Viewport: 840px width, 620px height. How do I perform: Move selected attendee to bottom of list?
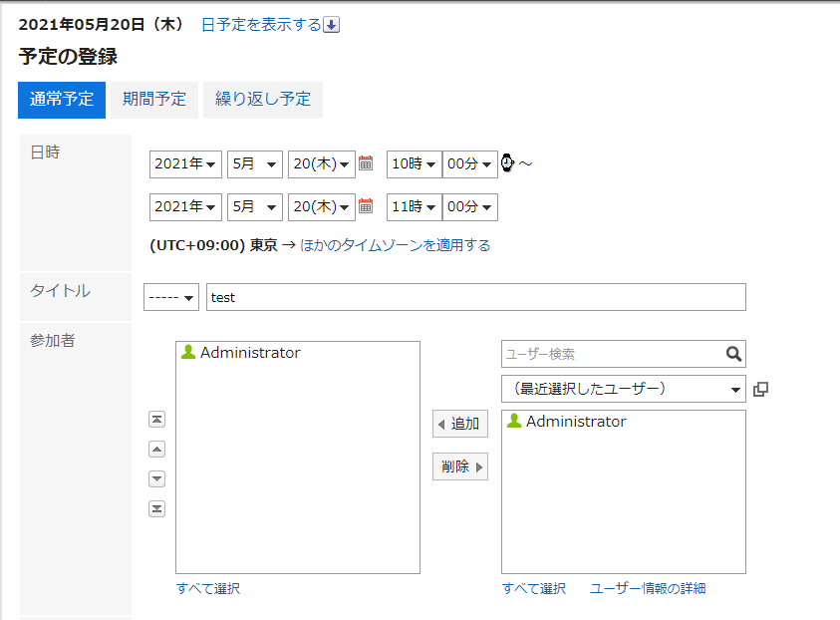156,509
